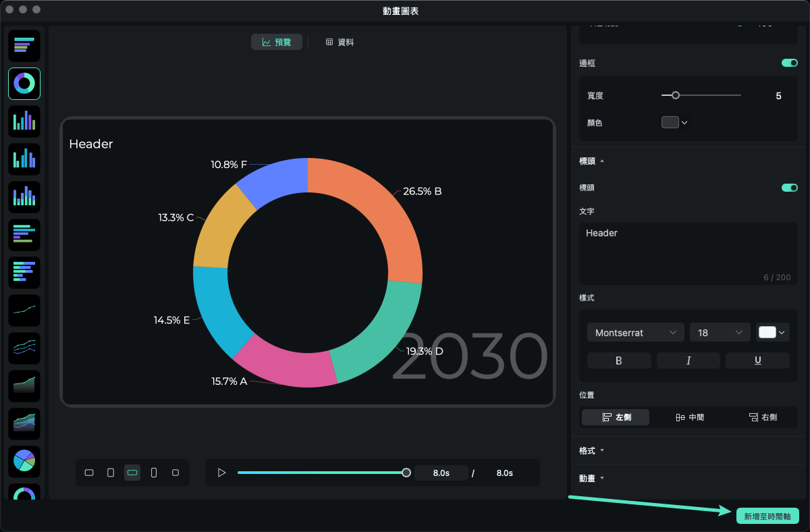Play the chart animation preview

(x=221, y=473)
